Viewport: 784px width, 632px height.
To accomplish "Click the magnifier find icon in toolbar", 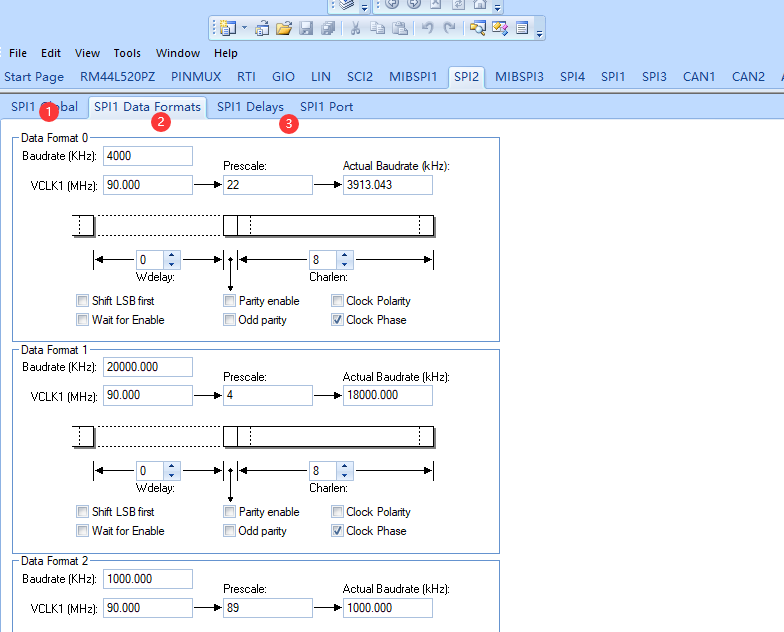I will (x=478, y=28).
